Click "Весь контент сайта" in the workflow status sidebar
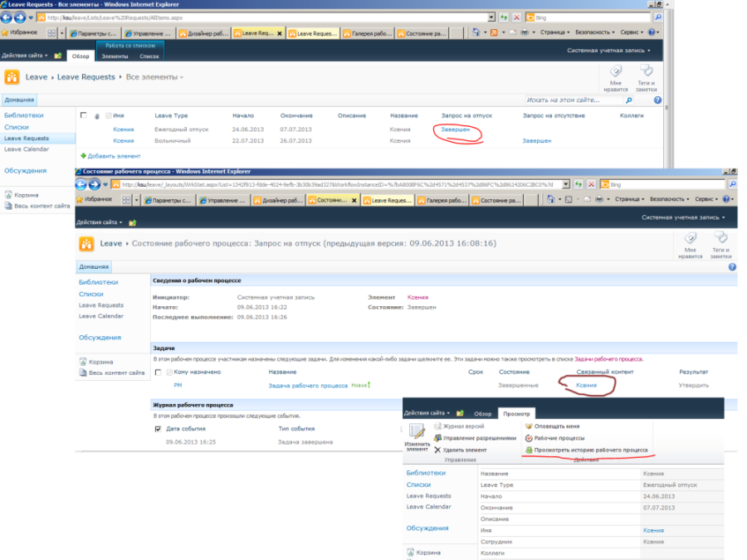 112,373
